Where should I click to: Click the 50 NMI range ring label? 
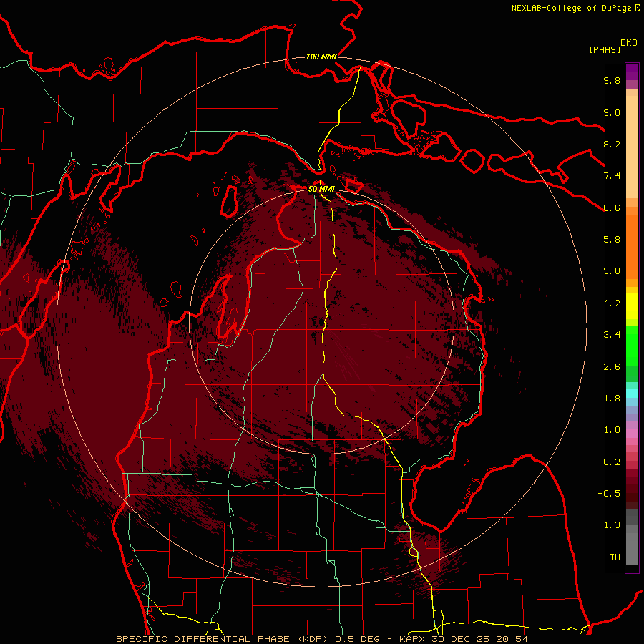pos(321,189)
